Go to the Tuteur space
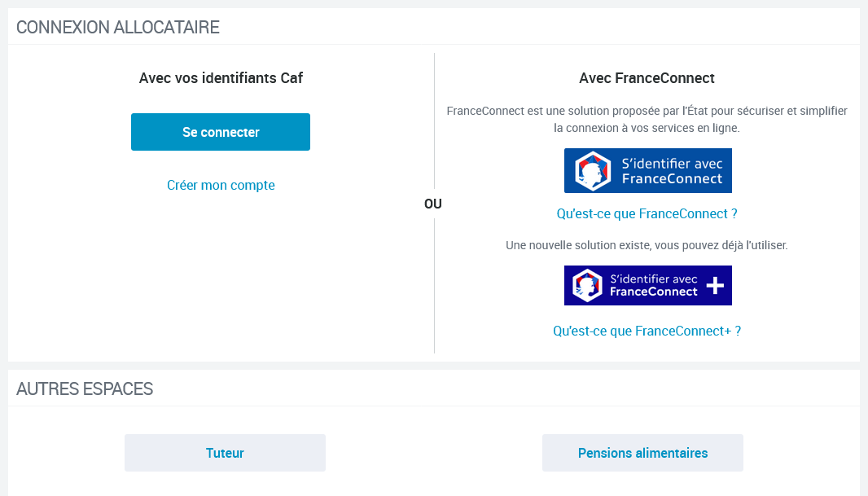Viewport: 868px width, 496px height. [225, 453]
